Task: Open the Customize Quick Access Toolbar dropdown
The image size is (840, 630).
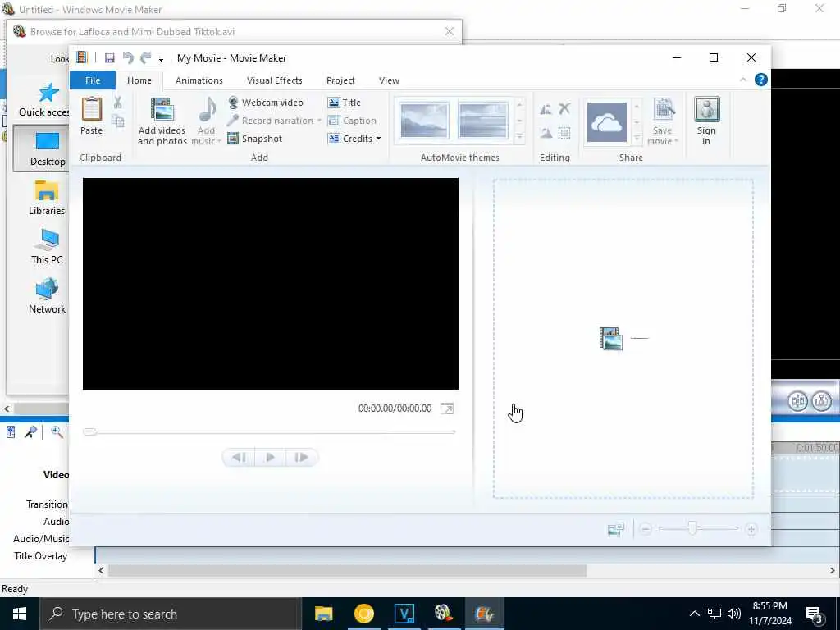Action: pos(161,58)
